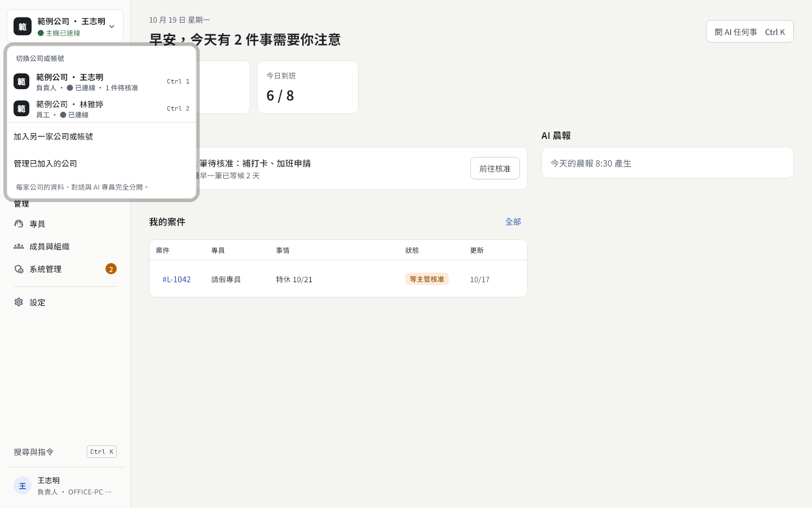
Task: Click the 更新 column header
Action: [x=477, y=251]
